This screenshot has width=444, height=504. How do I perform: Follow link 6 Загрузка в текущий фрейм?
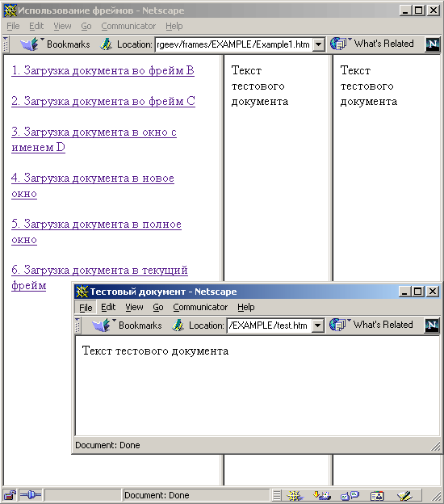[99, 277]
